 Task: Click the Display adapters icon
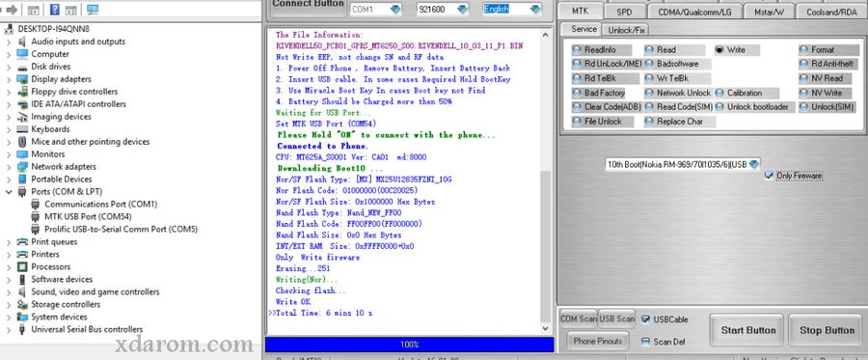(22, 79)
